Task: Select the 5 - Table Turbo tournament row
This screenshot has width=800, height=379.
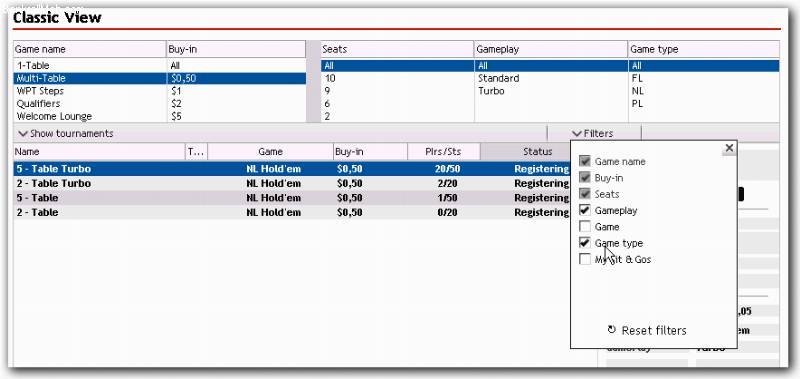Action: [292, 169]
